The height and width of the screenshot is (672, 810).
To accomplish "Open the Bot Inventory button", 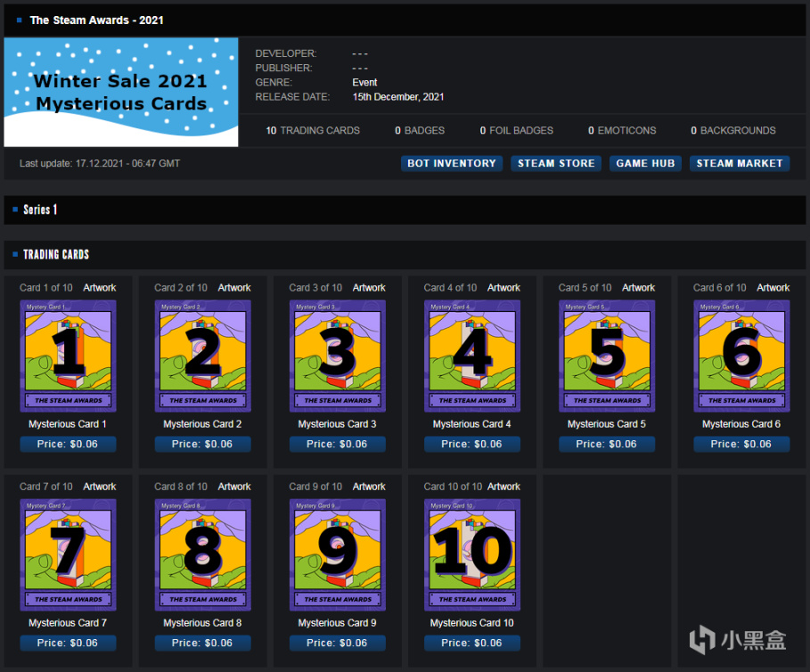I will [452, 163].
